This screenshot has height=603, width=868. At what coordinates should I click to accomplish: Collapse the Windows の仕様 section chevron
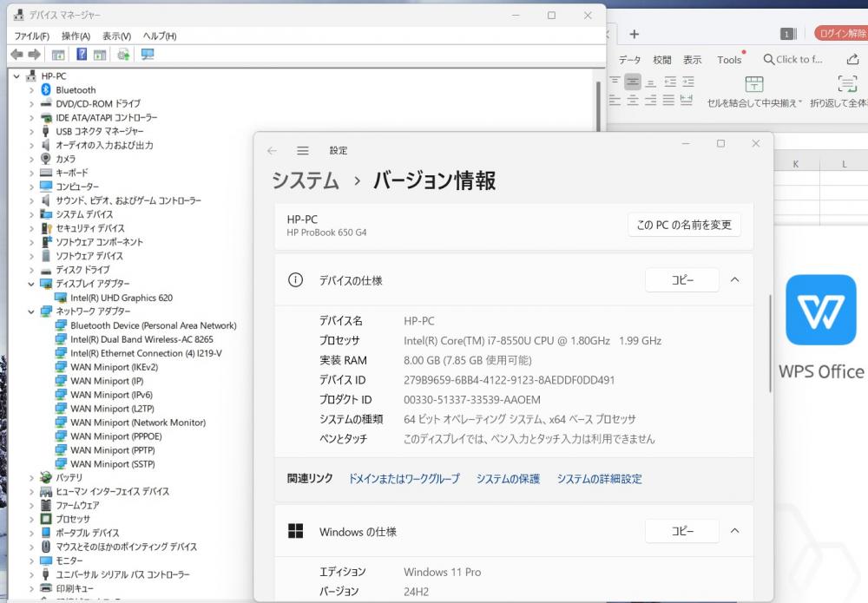pos(734,531)
